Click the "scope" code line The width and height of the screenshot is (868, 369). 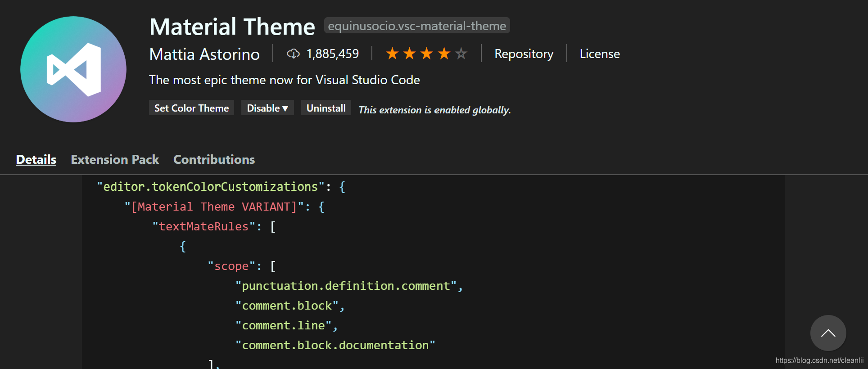[x=241, y=266]
